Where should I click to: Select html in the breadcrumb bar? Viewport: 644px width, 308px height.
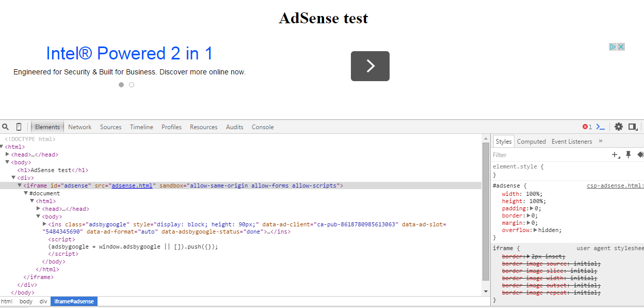coord(7,301)
